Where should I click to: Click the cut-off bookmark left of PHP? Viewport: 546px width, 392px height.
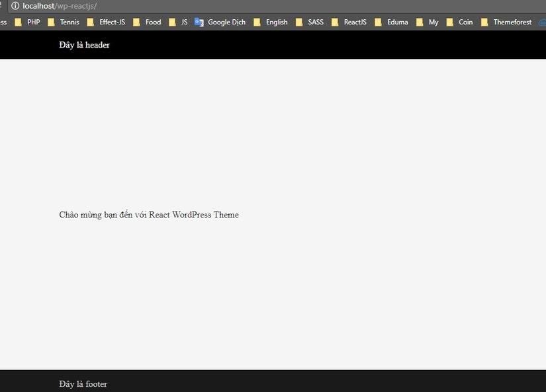coord(3,22)
